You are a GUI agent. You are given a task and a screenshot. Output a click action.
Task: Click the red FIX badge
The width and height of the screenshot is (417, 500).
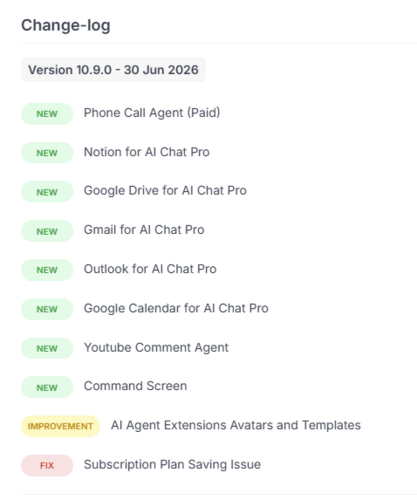[x=47, y=465]
